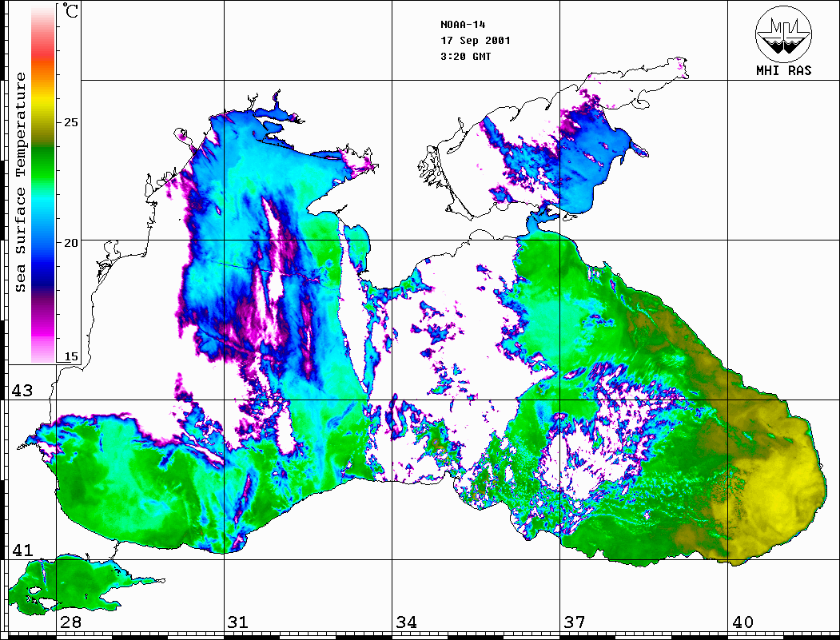Select the 'MHI RAS' label text
Image resolution: width=840 pixels, height=640 pixels.
[x=783, y=70]
